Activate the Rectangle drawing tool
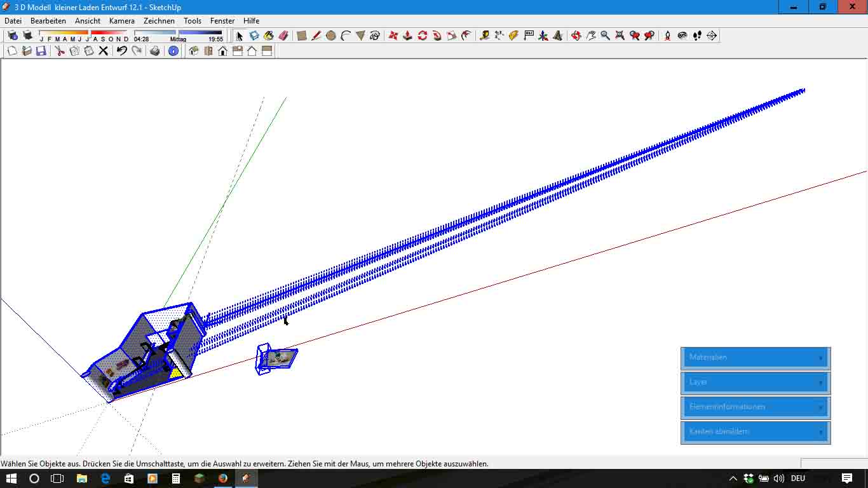Screen dimensions: 868x488 [302, 36]
